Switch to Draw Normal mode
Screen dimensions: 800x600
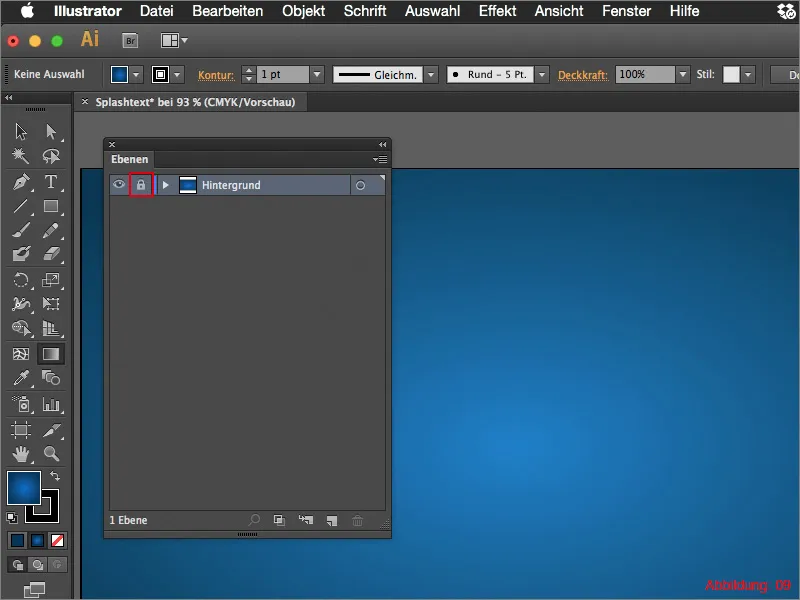pos(18,565)
